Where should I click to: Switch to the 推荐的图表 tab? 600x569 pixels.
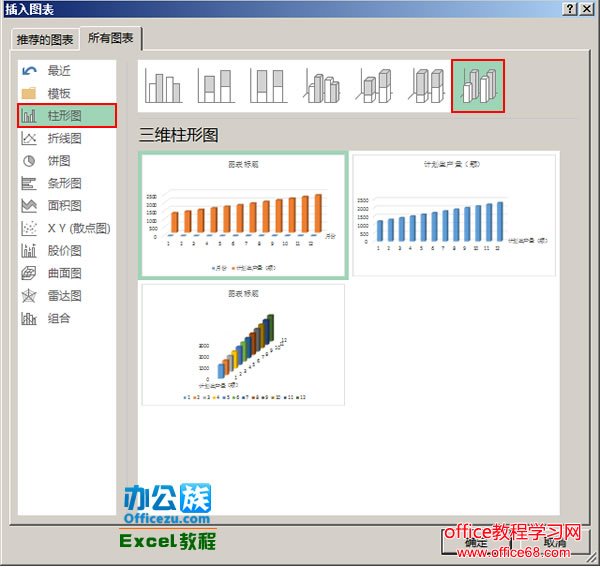coord(45,39)
